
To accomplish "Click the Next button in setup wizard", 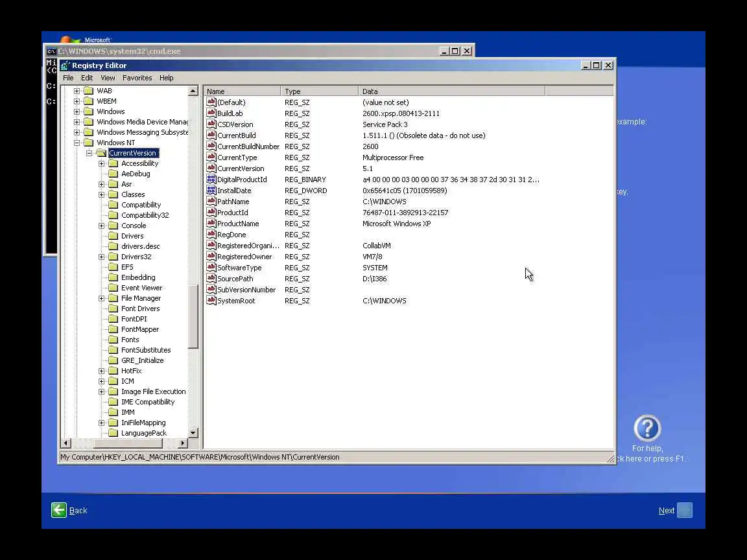I will click(675, 510).
